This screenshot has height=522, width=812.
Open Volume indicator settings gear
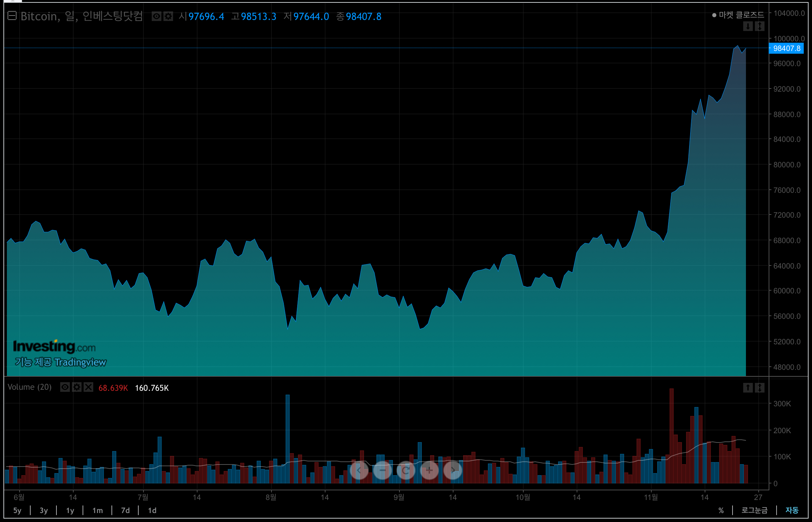click(x=77, y=387)
